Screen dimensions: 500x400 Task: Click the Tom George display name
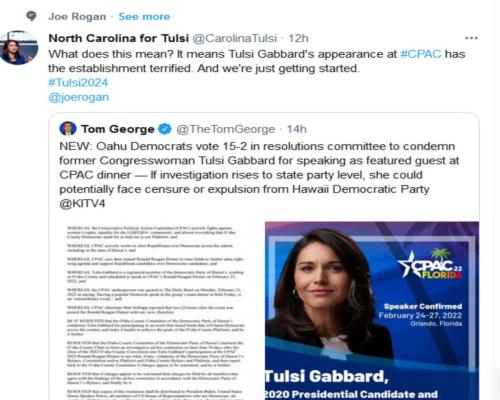click(118, 129)
